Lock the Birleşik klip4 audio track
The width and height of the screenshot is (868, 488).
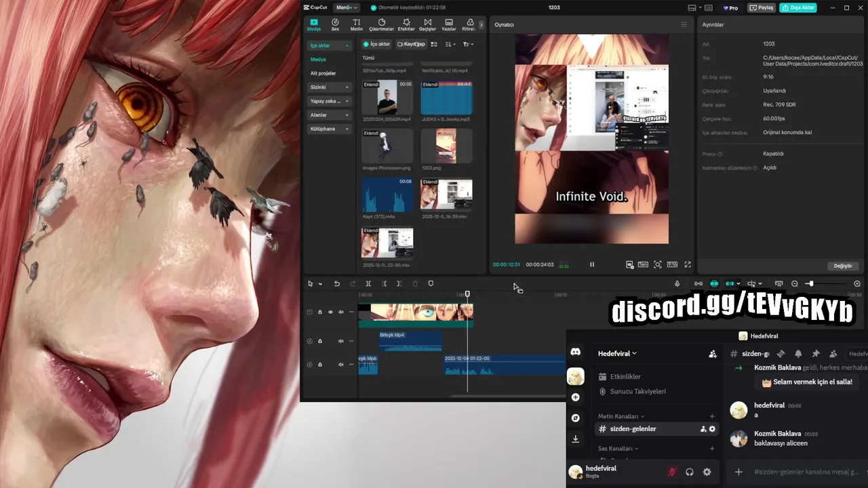(320, 341)
